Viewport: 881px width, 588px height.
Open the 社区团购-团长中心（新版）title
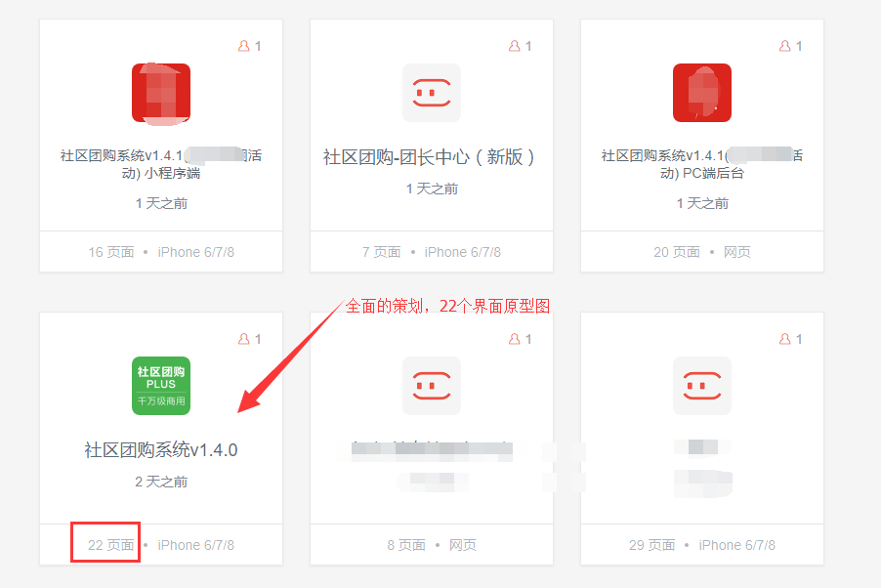coord(429,157)
